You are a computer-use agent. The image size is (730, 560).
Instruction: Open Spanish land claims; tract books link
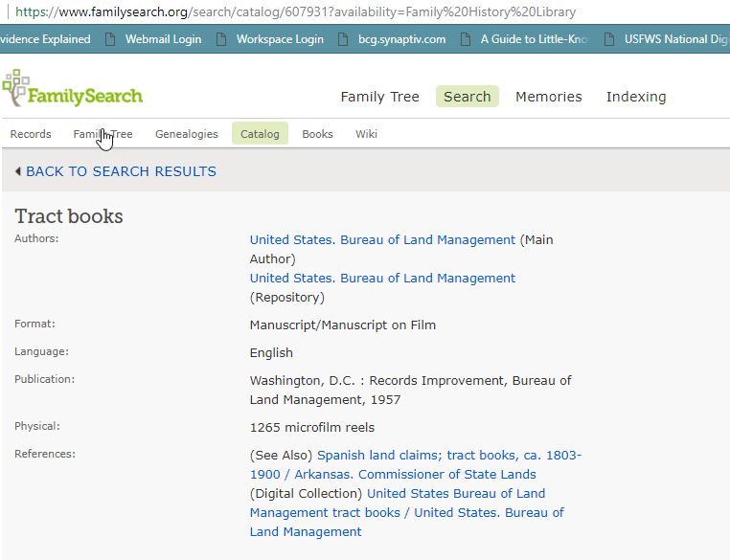tap(415, 464)
